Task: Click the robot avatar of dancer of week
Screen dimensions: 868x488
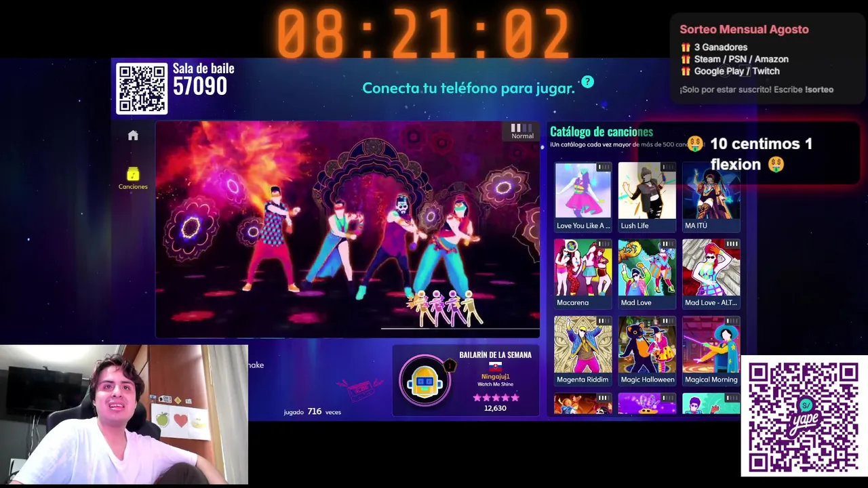Action: click(x=425, y=382)
